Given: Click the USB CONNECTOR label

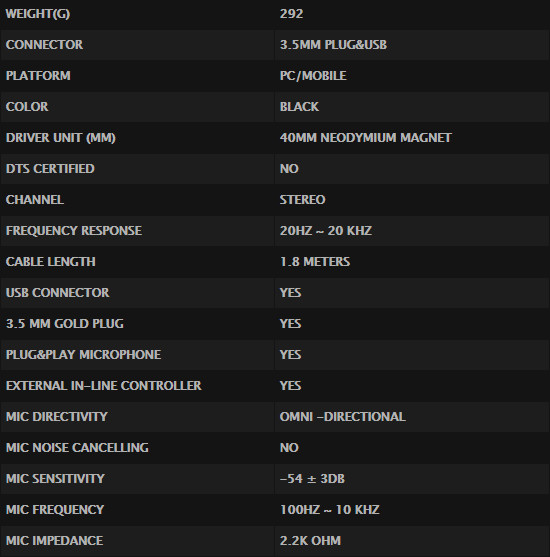Looking at the screenshot, I should [58, 293].
